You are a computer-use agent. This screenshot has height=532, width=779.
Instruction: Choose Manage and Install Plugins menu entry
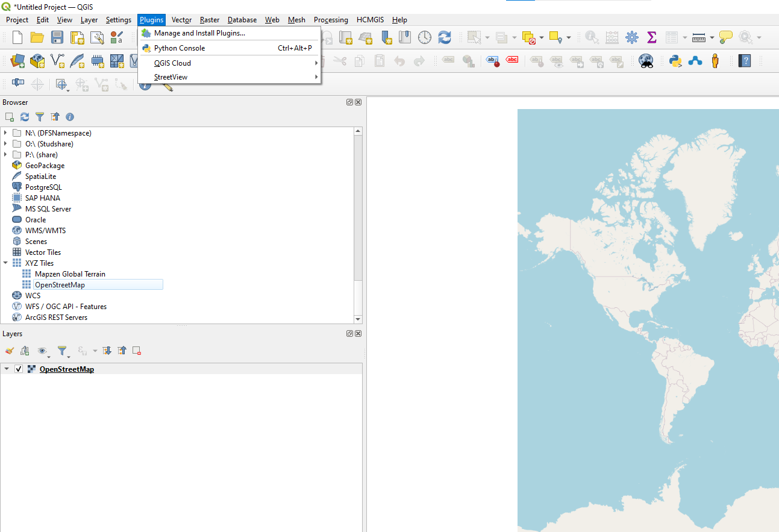199,33
